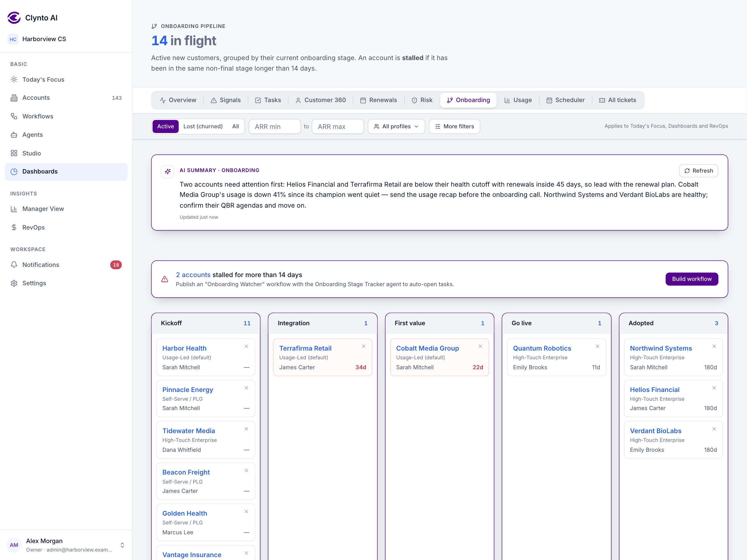Open the Harborview CS workspace selector
The image size is (747, 560).
tap(66, 39)
